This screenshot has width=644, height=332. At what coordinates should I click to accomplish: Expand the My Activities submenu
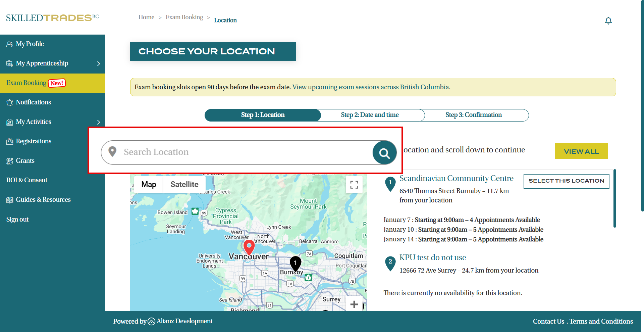click(x=98, y=122)
